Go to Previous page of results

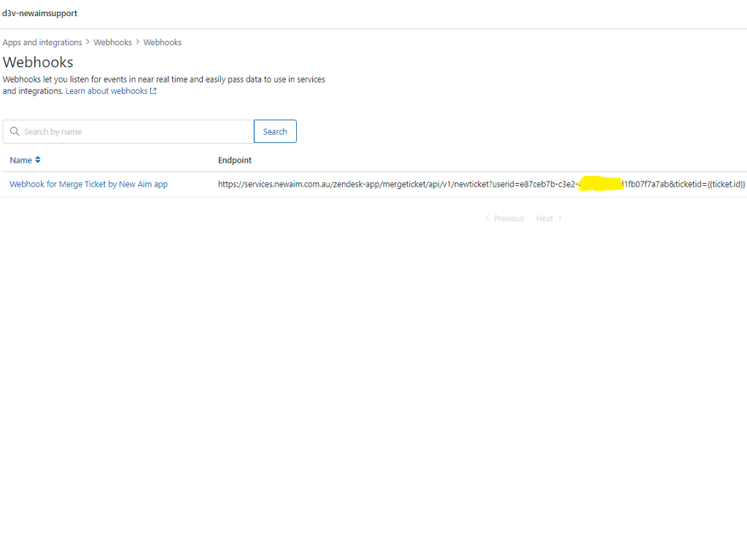(x=508, y=219)
